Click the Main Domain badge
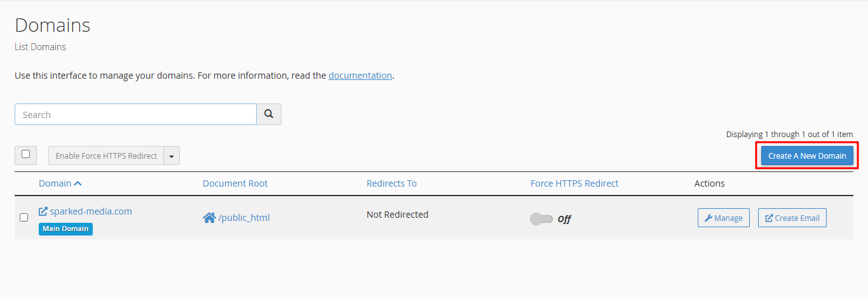Viewport: 868px width, 299px height. pos(65,229)
